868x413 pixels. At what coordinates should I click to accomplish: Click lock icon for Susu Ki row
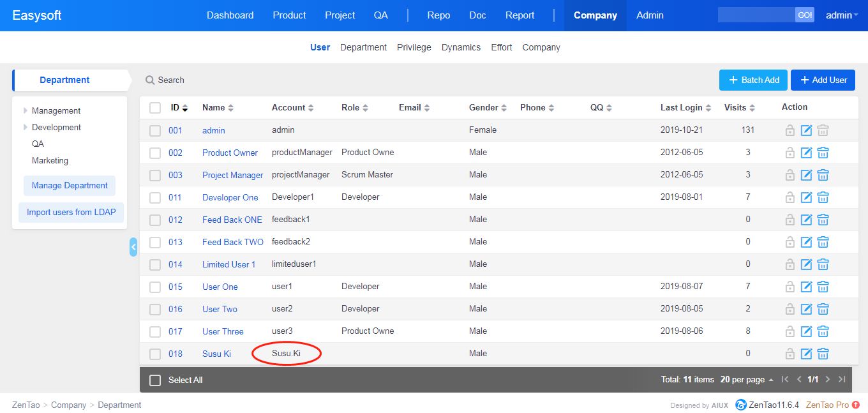point(790,354)
